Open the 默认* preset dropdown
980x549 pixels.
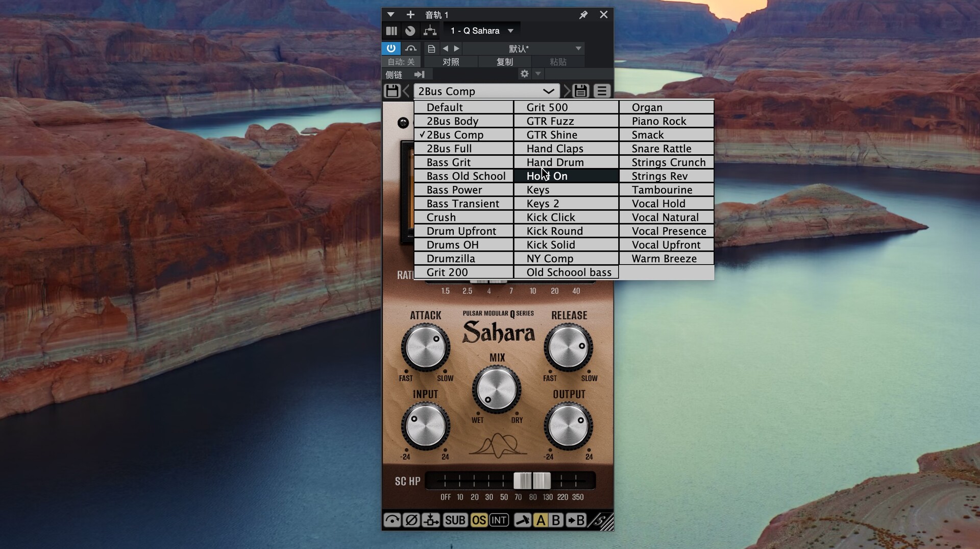pos(524,49)
